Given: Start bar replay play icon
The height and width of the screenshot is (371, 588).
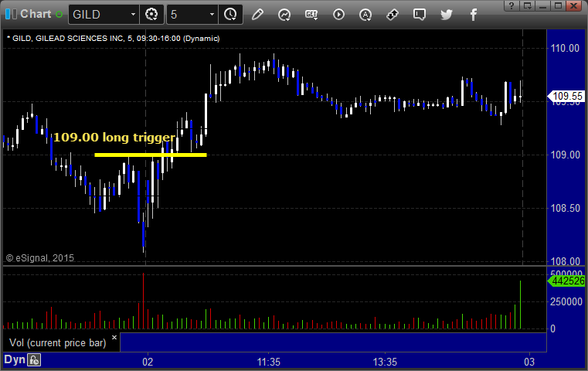Looking at the screenshot, I should (338, 15).
